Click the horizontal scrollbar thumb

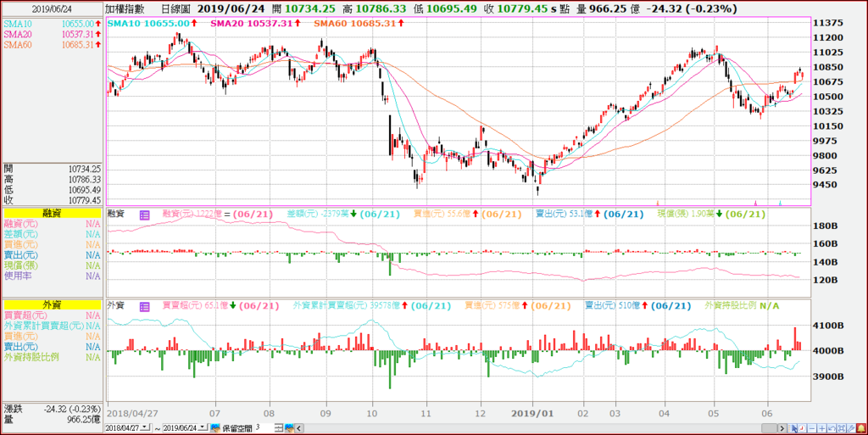[x=770, y=428]
